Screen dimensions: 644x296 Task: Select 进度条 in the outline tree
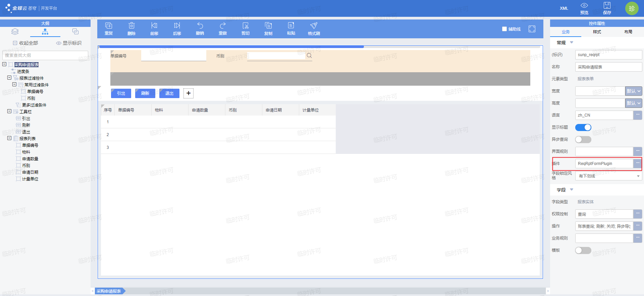click(x=23, y=71)
